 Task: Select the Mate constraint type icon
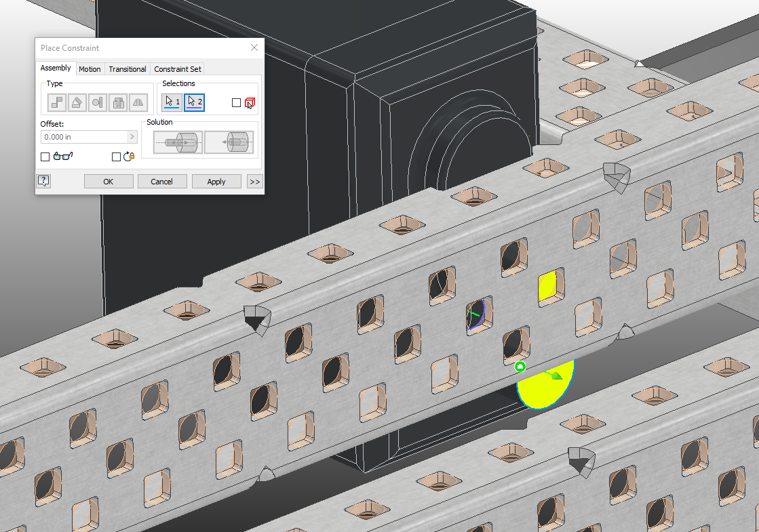[56, 102]
